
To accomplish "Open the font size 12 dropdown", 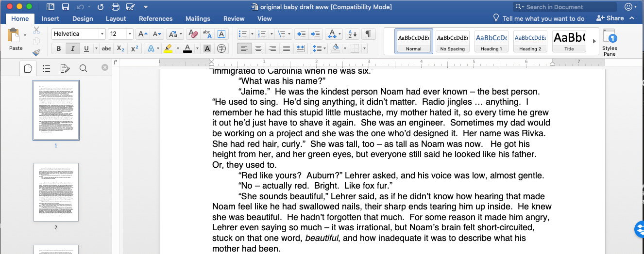I will 130,34.
